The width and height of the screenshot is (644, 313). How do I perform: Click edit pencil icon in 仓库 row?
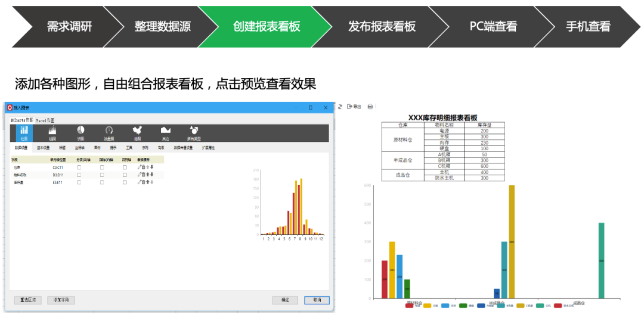pyautogui.click(x=139, y=167)
